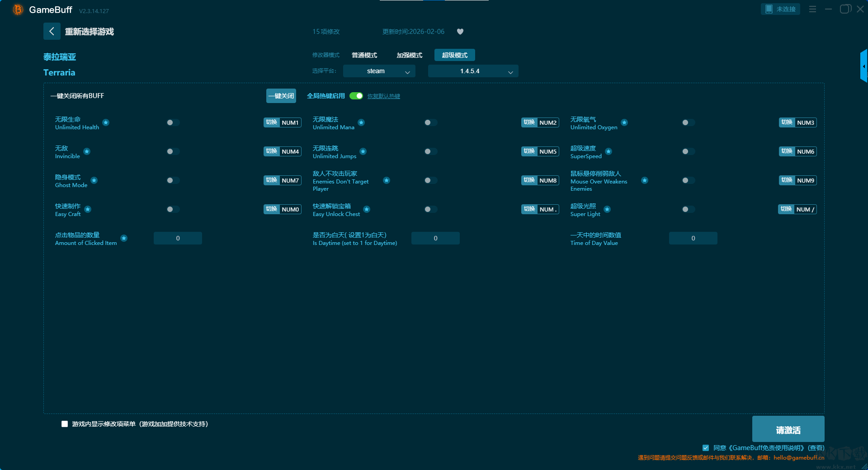Click the heart favorite icon

460,32
